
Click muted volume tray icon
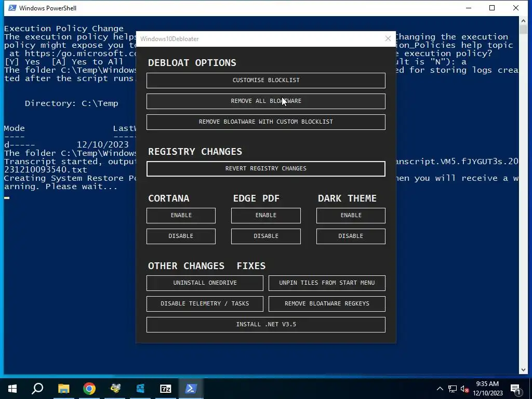click(x=464, y=389)
